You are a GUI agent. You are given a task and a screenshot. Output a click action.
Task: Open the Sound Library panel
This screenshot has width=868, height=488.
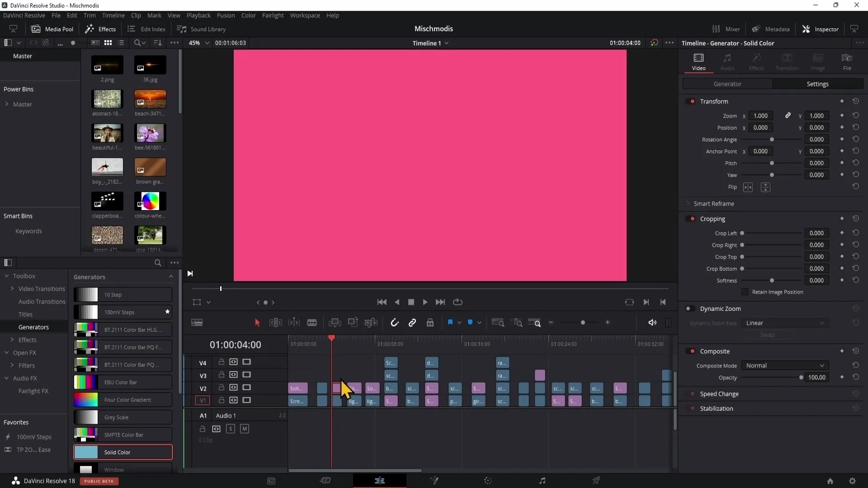click(x=201, y=29)
